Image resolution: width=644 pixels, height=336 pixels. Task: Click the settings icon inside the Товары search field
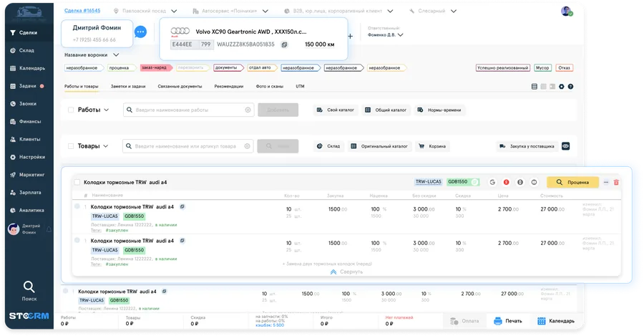tap(247, 146)
